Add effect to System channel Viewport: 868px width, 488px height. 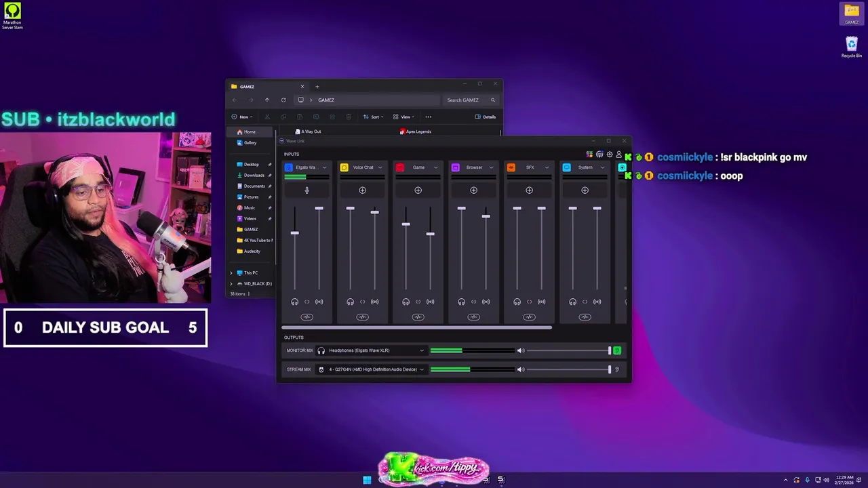tap(585, 190)
